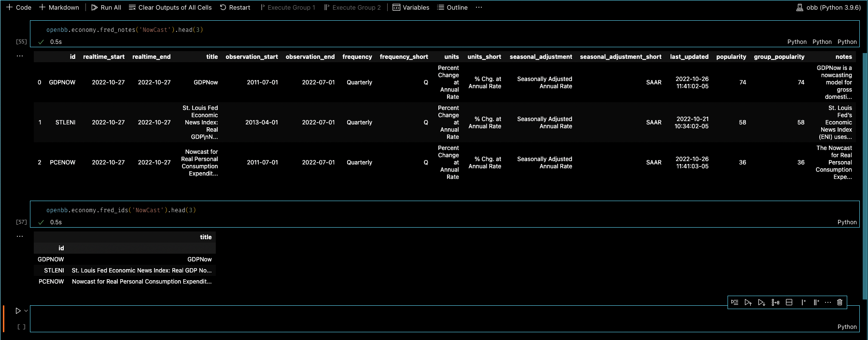
Task: Click the success checkmark of cell 55
Action: tap(41, 42)
